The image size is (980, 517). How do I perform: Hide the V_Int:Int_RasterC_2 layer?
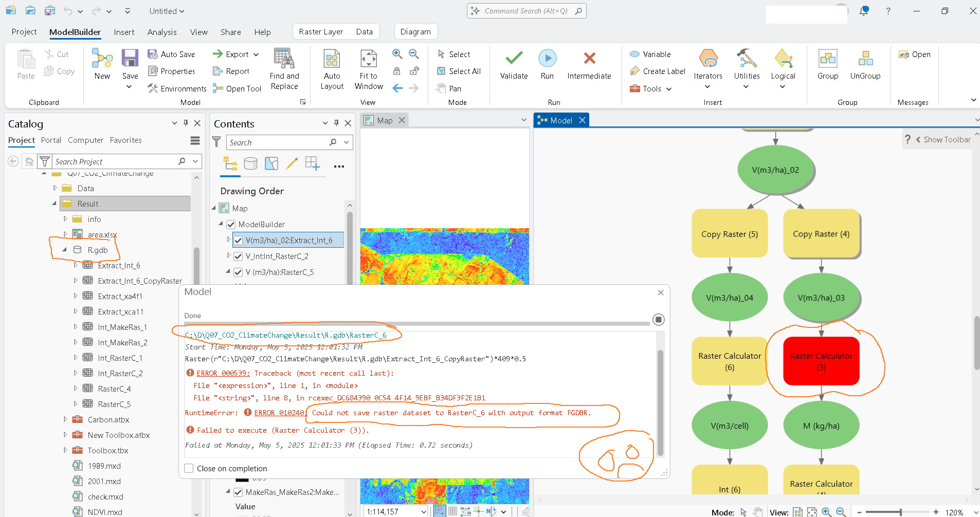click(x=238, y=256)
